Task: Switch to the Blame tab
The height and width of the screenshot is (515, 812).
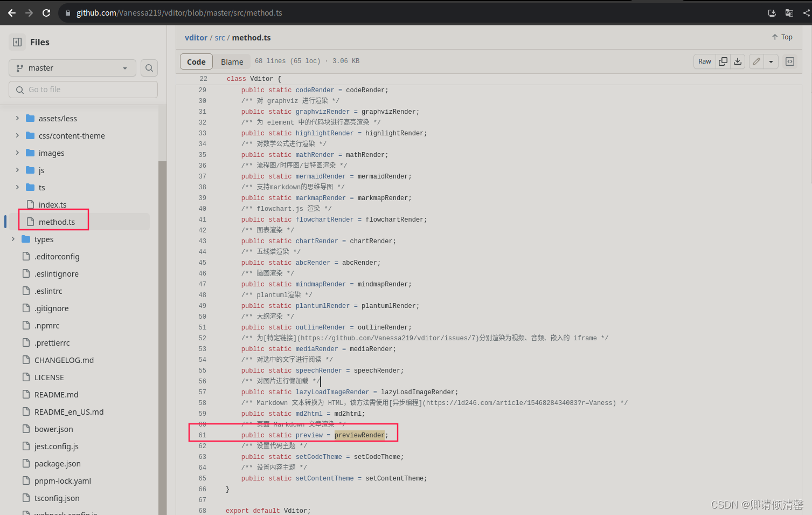Action: [232, 61]
